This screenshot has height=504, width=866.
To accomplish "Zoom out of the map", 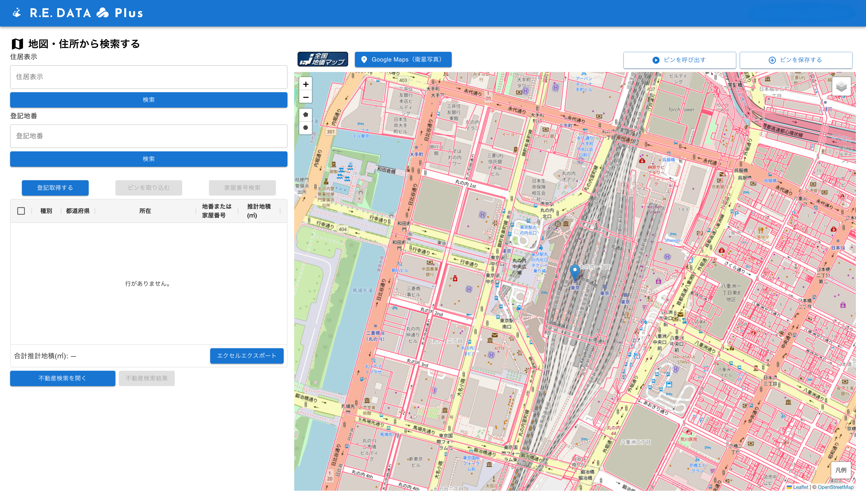I will click(x=306, y=97).
